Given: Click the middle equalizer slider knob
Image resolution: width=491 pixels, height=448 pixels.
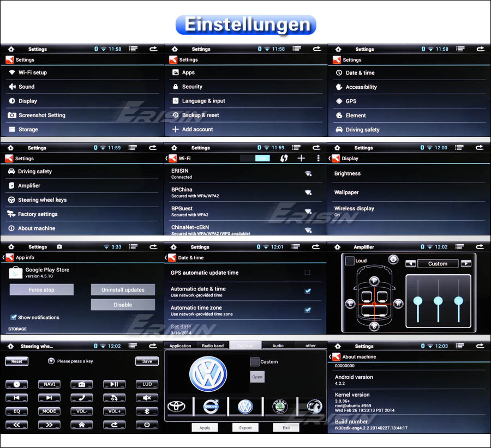Looking at the screenshot, I should click(438, 300).
